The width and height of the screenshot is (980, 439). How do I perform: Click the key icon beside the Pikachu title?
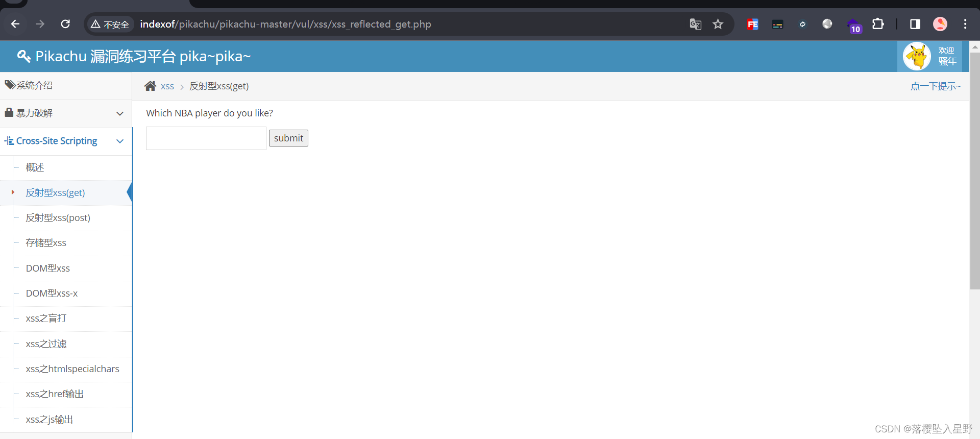pos(23,56)
